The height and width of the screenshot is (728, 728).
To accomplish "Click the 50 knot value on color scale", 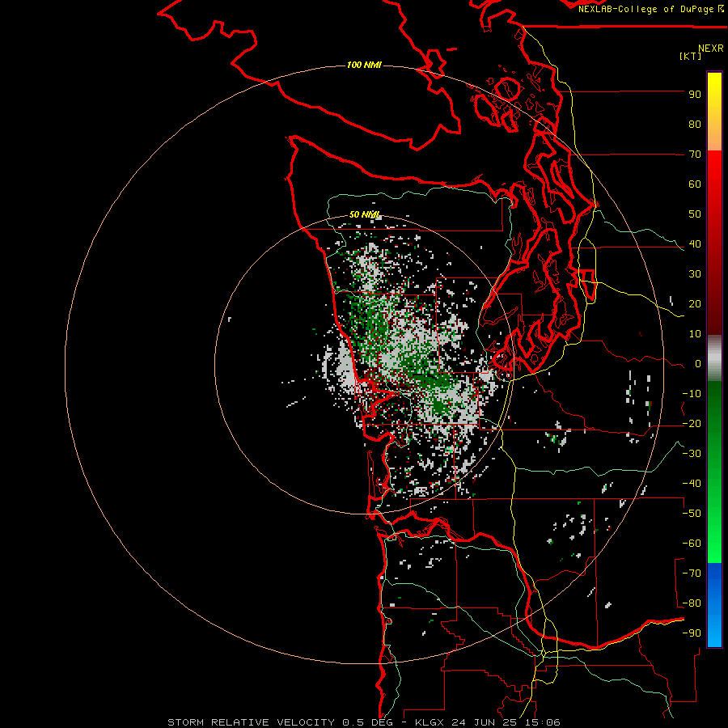I will [695, 214].
